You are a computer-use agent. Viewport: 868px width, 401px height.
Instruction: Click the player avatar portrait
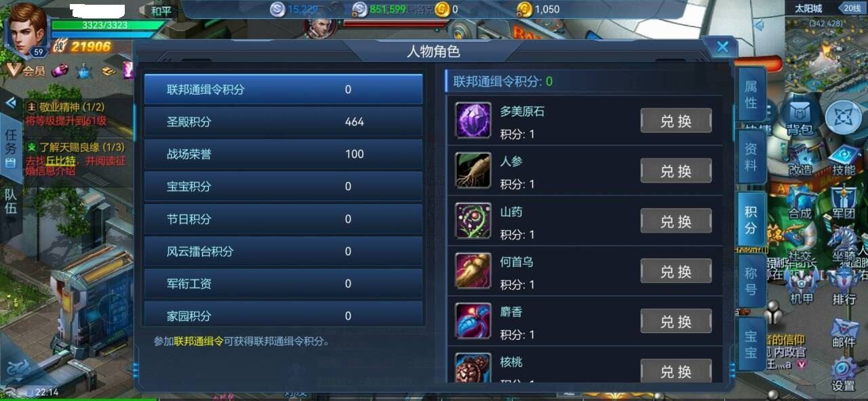tap(27, 27)
